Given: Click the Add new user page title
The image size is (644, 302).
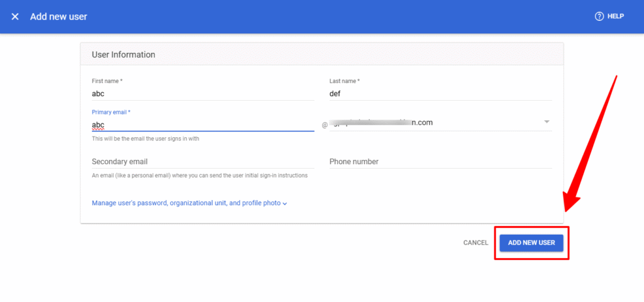Looking at the screenshot, I should 58,16.
